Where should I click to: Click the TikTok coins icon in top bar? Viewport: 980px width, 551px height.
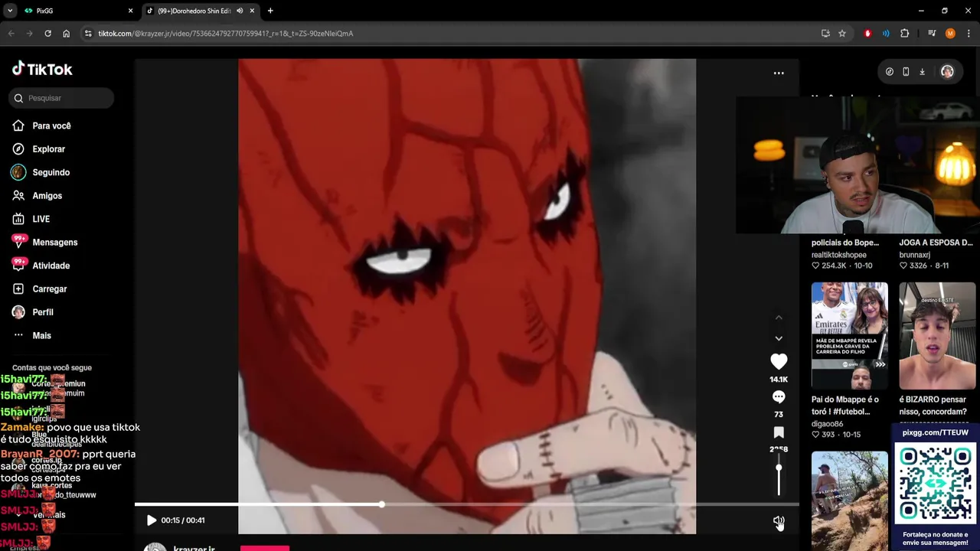(889, 72)
